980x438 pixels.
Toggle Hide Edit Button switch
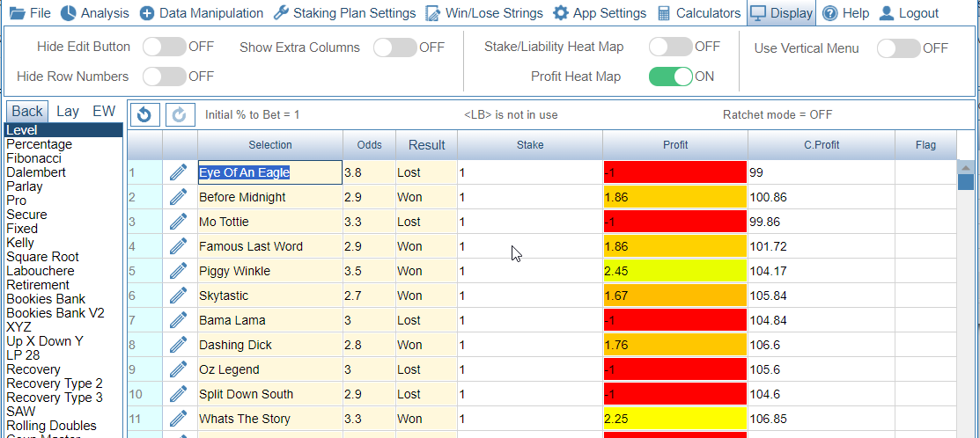click(x=165, y=47)
